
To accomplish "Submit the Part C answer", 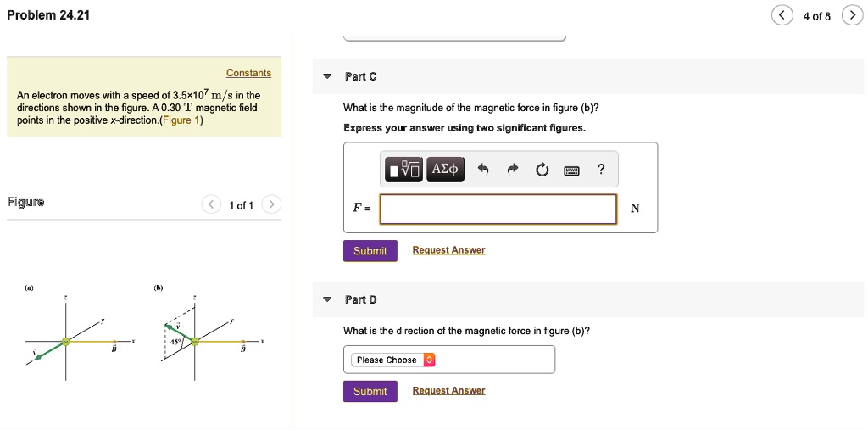I will (370, 251).
